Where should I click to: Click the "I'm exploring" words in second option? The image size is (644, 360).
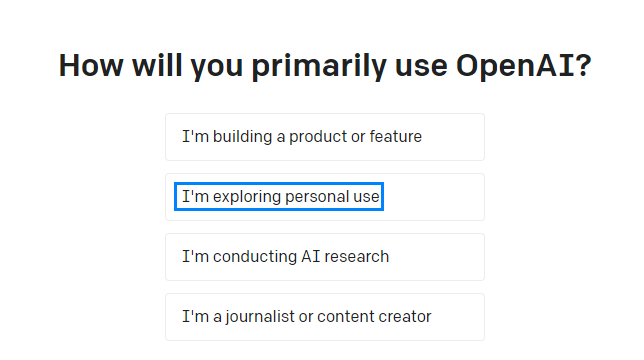point(231,197)
